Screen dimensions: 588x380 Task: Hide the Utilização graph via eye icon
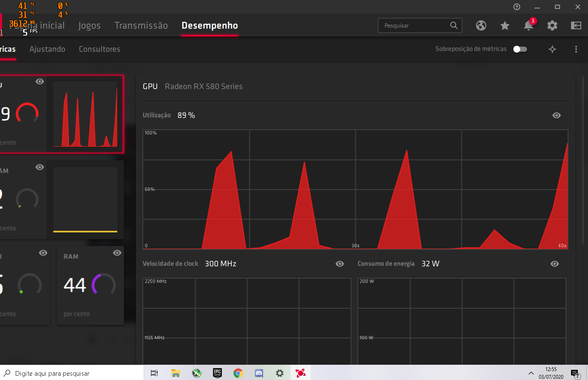pos(557,115)
